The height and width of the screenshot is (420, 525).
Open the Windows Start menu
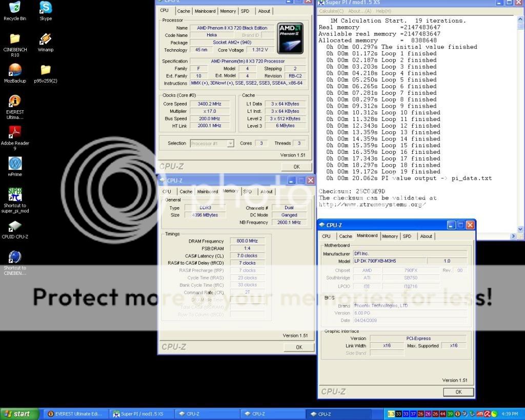[19, 414]
